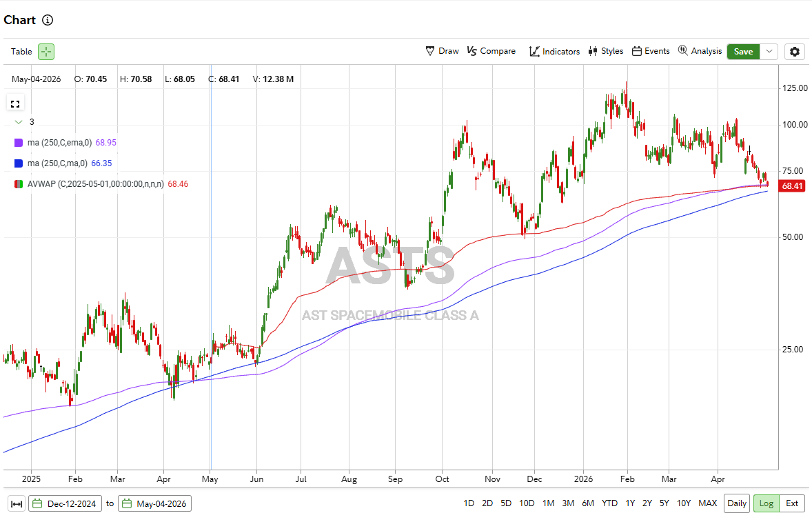Open the Daily frequency selector
812x522 pixels.
(x=737, y=504)
